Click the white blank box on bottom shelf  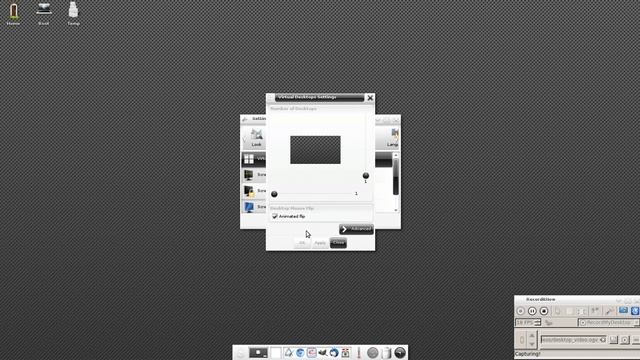[x=276, y=353]
